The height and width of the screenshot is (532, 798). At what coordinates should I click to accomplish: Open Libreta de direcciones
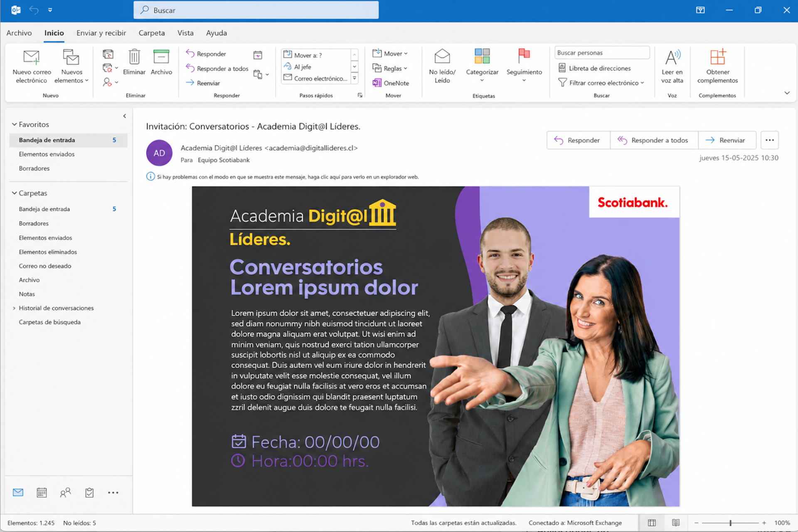595,68
